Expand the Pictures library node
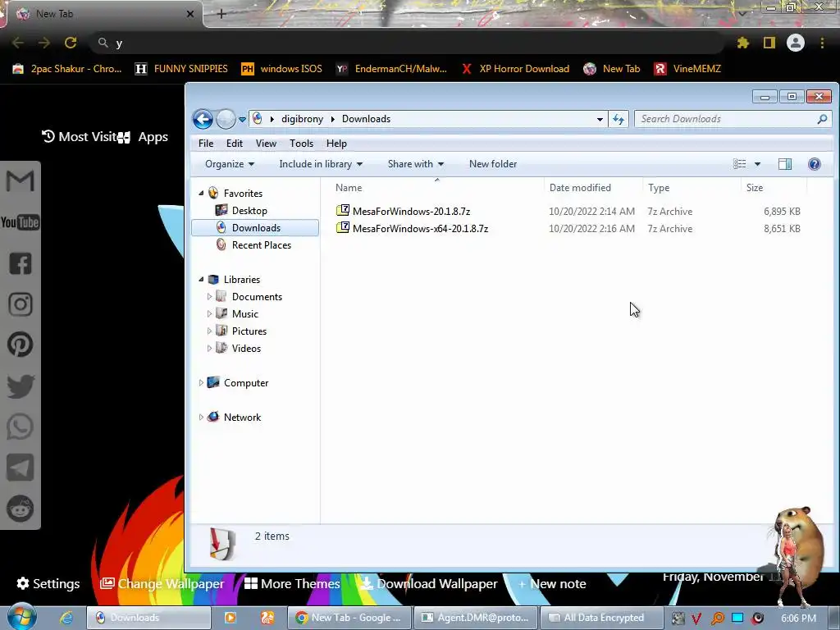Viewport: 840px width, 630px height. [x=209, y=331]
